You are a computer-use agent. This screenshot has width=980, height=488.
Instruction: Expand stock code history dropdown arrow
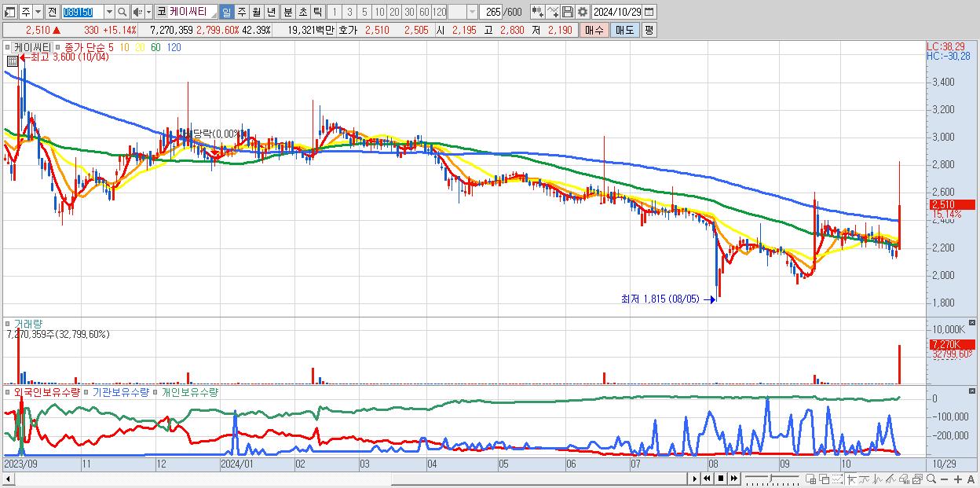pos(109,12)
